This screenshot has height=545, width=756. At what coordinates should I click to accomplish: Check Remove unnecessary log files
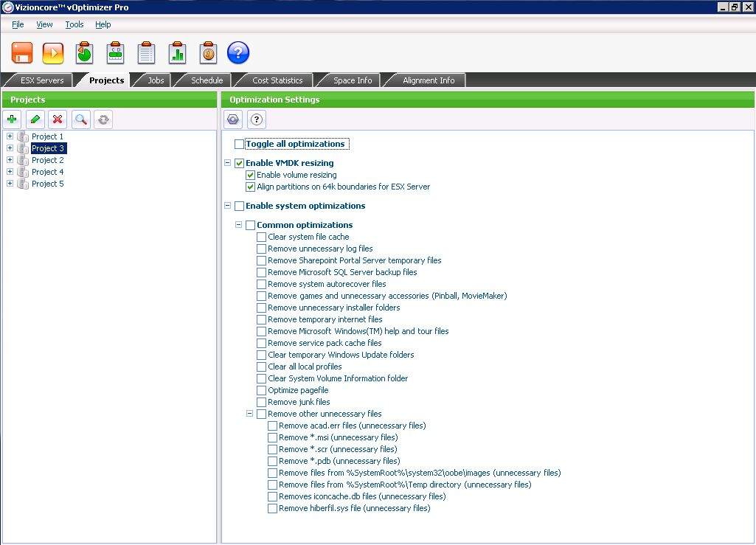click(261, 249)
